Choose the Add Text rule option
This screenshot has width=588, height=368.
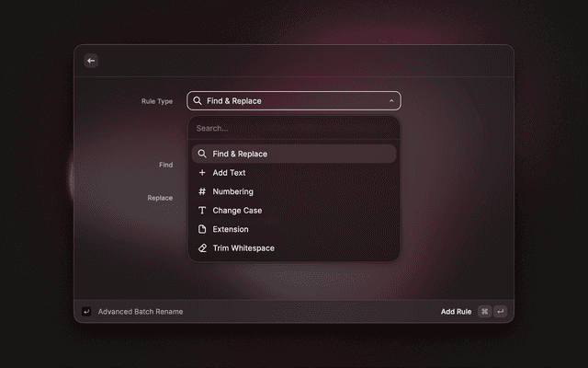[230, 173]
